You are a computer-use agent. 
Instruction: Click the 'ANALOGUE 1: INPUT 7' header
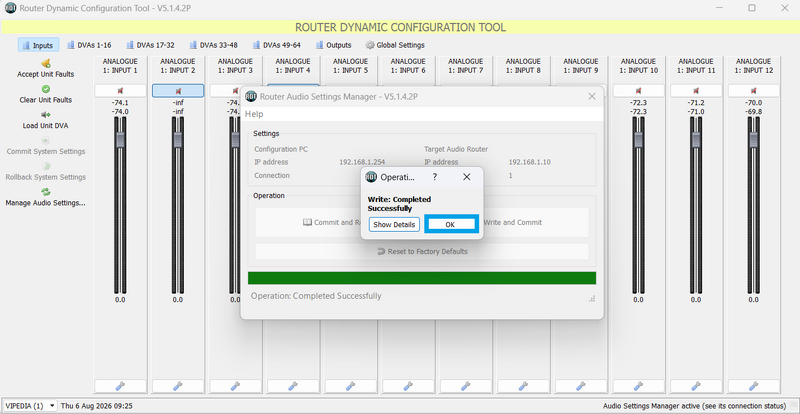point(466,66)
